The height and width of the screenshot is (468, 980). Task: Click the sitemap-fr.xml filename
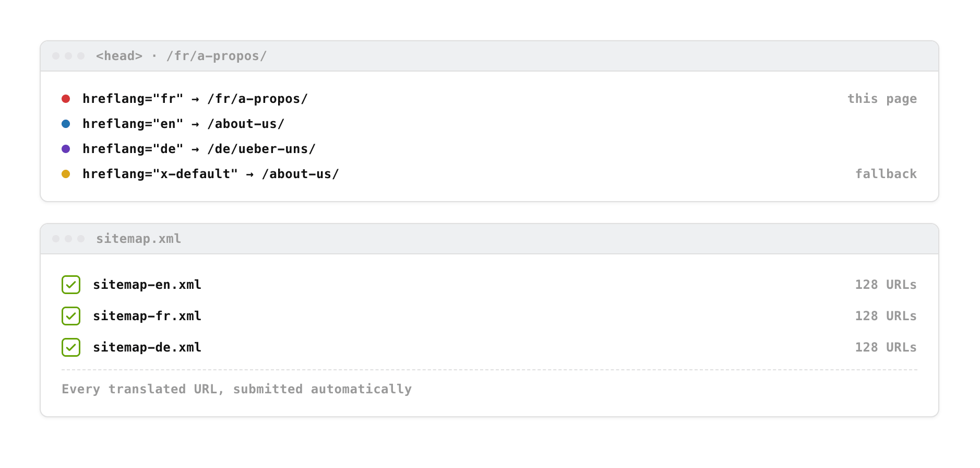[x=147, y=316]
